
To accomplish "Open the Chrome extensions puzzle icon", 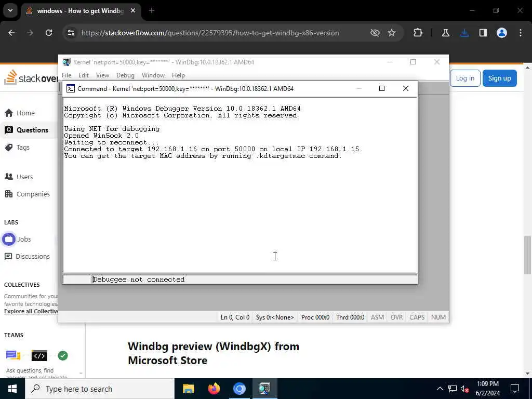I will (x=418, y=33).
